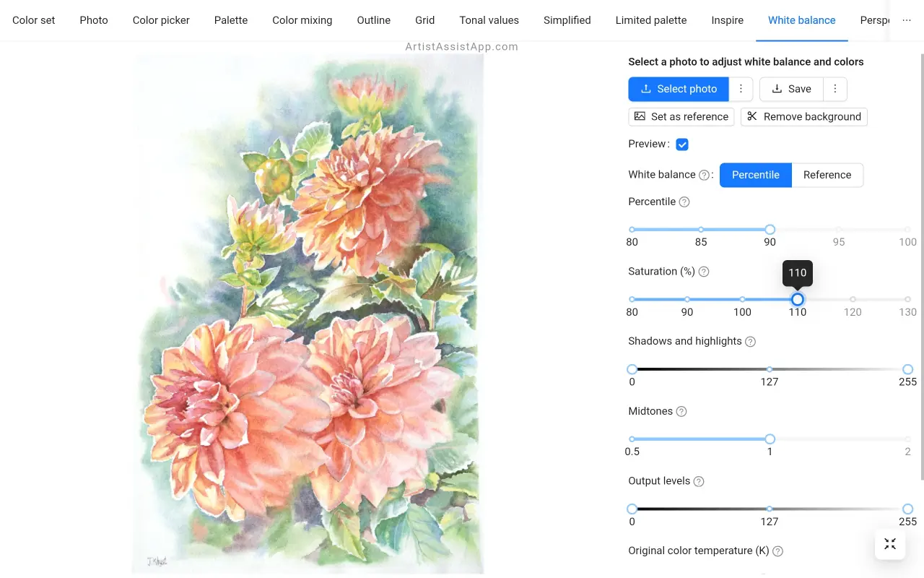Expand the overflow tabs menu (three dots)

(907, 20)
